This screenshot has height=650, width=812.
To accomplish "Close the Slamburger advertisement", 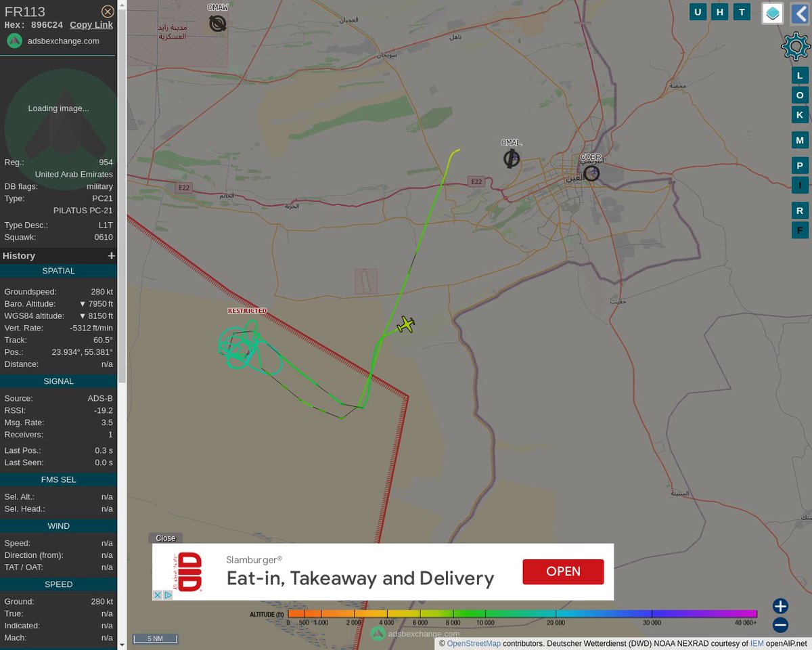I will tap(166, 538).
